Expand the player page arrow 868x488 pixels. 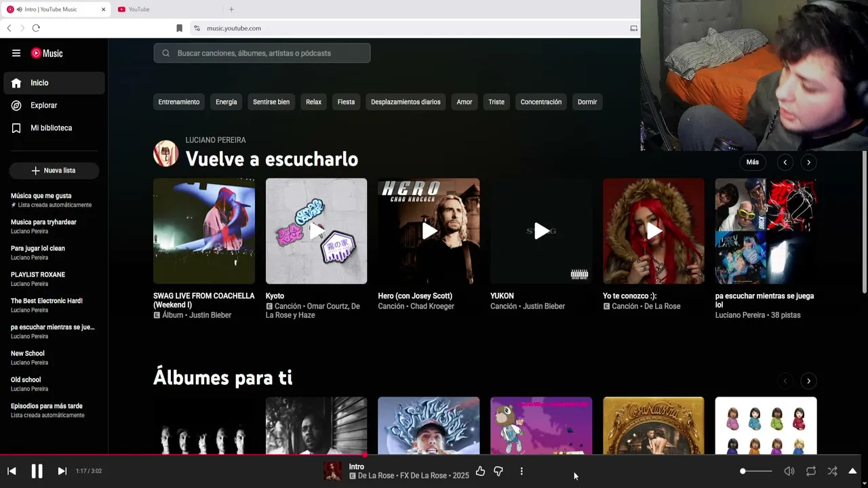point(852,471)
